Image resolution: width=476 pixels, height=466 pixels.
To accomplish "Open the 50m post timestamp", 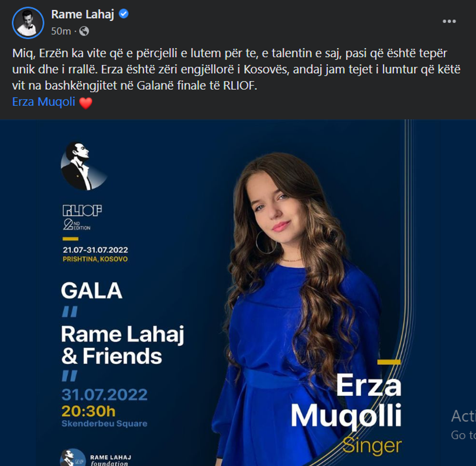I will pyautogui.click(x=61, y=31).
